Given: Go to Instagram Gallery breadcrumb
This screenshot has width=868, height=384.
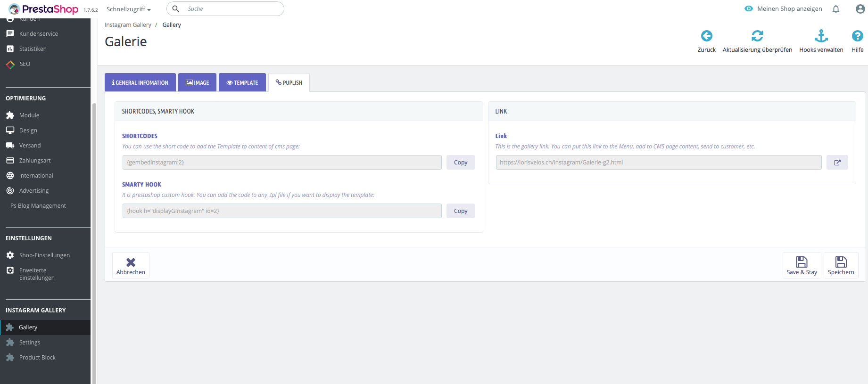Looking at the screenshot, I should point(128,25).
